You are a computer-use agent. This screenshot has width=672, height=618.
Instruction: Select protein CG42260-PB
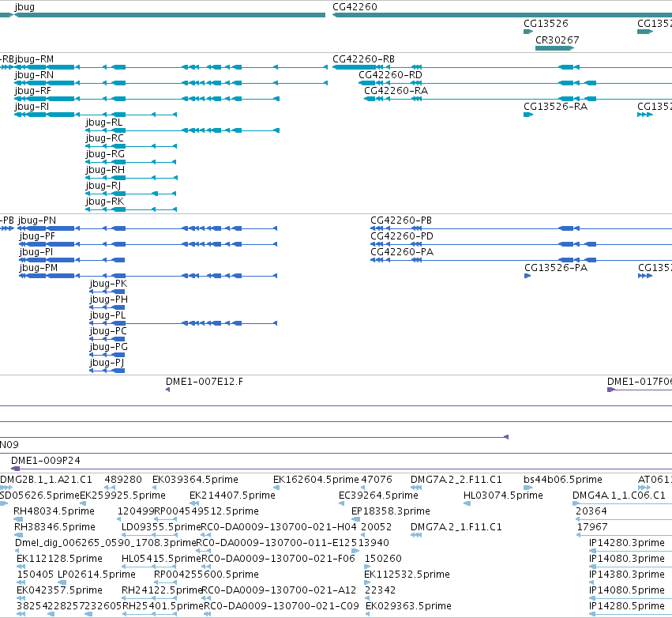(x=401, y=220)
